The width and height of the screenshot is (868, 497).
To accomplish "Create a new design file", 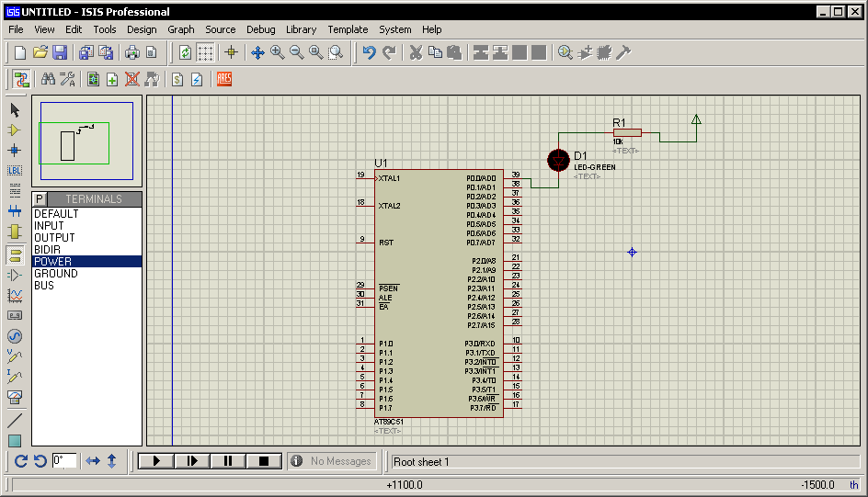I will tap(20, 52).
